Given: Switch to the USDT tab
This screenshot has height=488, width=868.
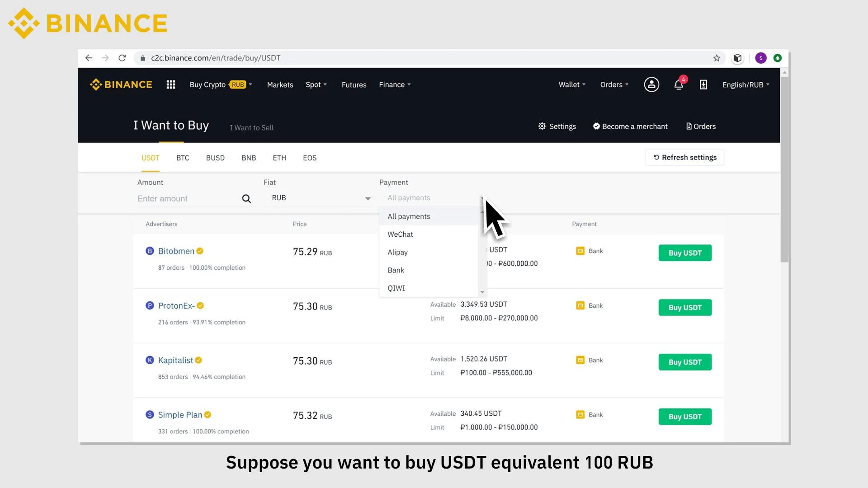Looking at the screenshot, I should (151, 158).
